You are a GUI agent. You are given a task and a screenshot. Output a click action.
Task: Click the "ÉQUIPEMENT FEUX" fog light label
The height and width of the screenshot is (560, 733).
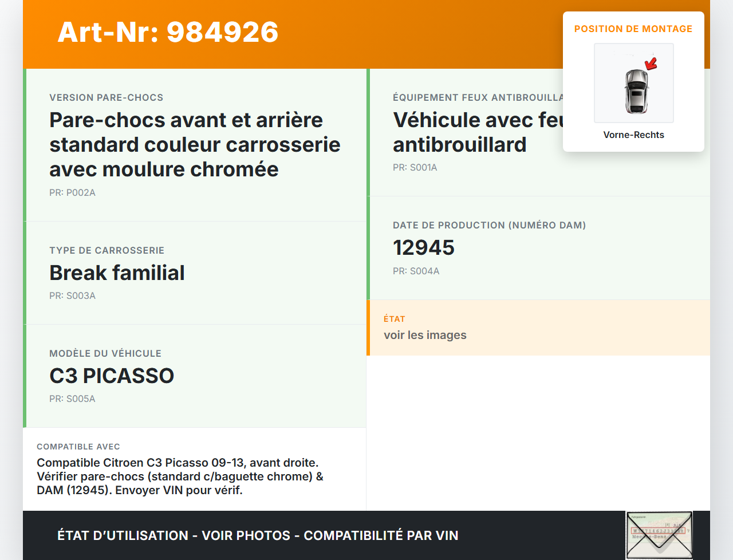pyautogui.click(x=478, y=97)
